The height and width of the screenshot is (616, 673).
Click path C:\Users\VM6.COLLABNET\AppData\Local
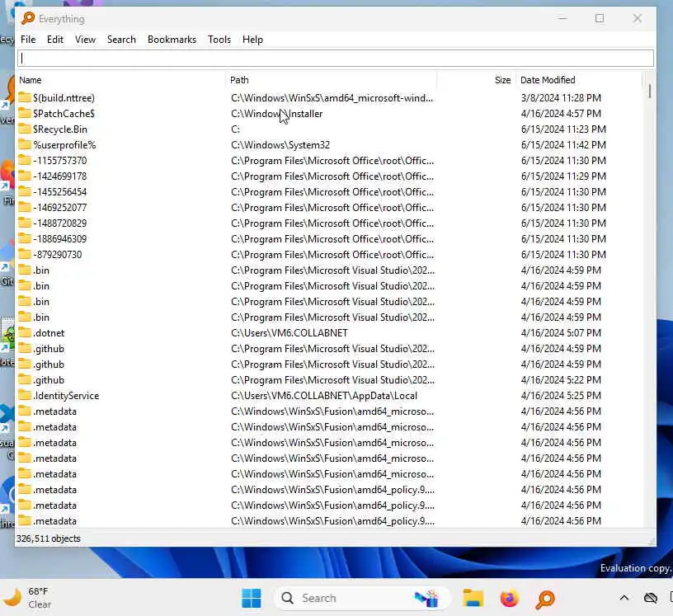pyautogui.click(x=324, y=396)
